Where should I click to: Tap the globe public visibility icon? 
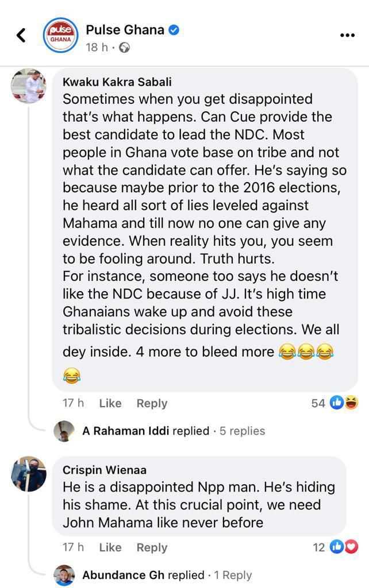[x=124, y=48]
